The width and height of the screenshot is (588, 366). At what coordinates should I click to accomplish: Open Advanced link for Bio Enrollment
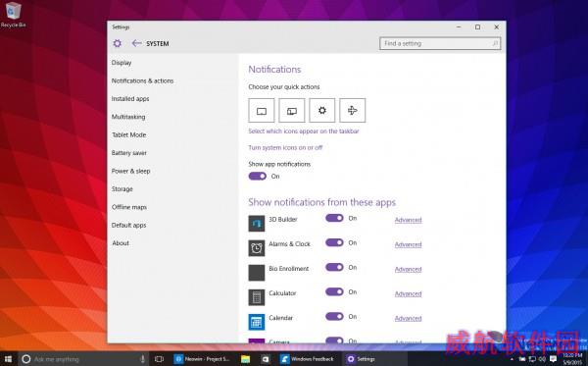[x=408, y=269]
